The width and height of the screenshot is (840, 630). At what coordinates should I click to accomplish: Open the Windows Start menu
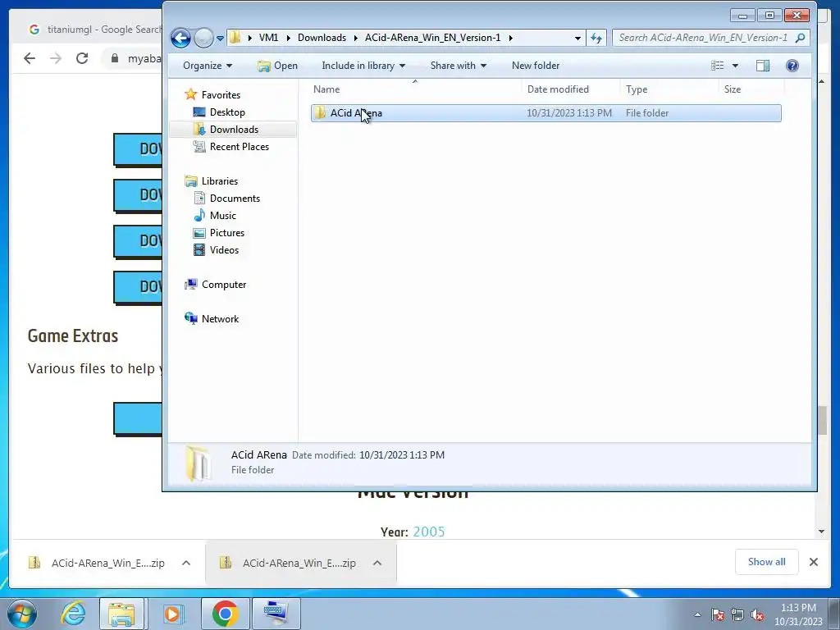tap(22, 614)
